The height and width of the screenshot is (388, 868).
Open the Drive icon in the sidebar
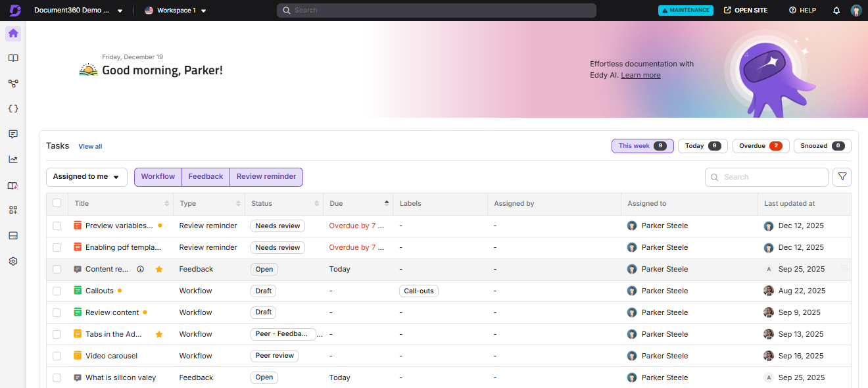(12, 235)
